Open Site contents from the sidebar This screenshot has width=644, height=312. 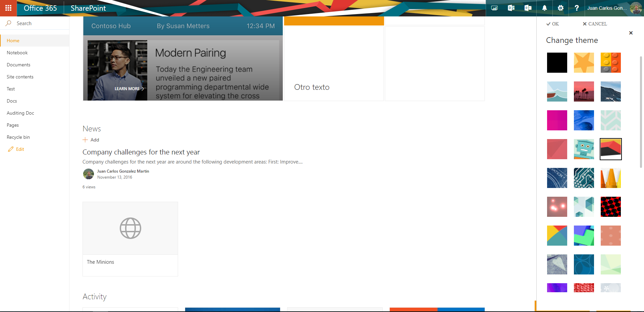[x=20, y=76]
